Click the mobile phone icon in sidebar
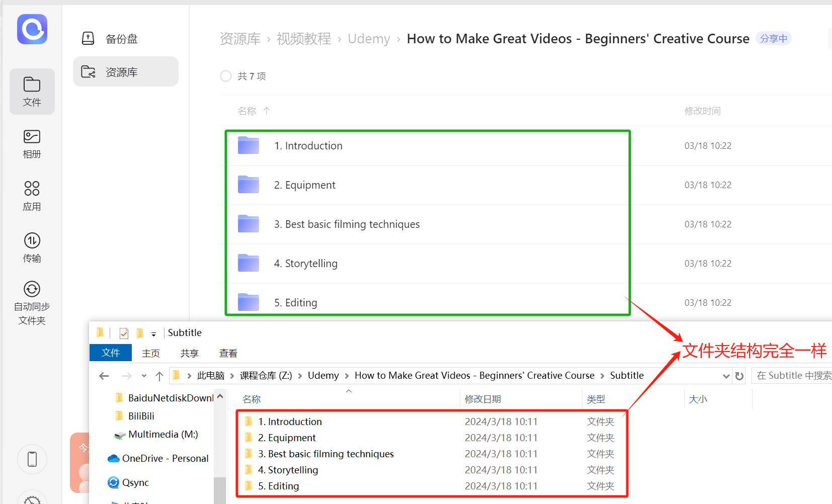Image resolution: width=832 pixels, height=504 pixels. (32, 459)
